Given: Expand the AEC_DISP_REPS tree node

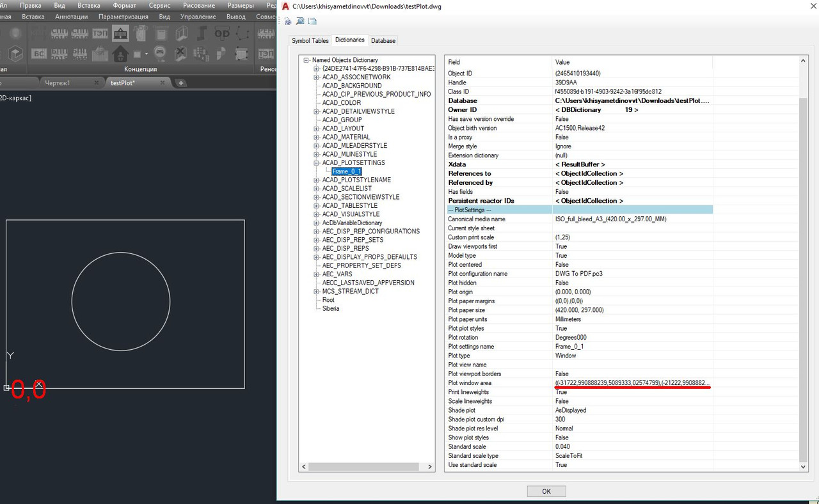Looking at the screenshot, I should [x=316, y=248].
